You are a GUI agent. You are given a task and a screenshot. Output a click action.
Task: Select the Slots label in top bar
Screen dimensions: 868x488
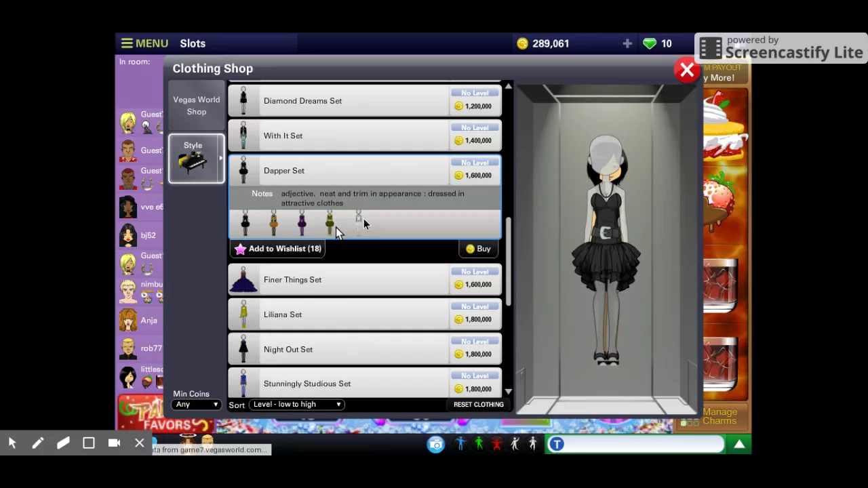coord(193,43)
